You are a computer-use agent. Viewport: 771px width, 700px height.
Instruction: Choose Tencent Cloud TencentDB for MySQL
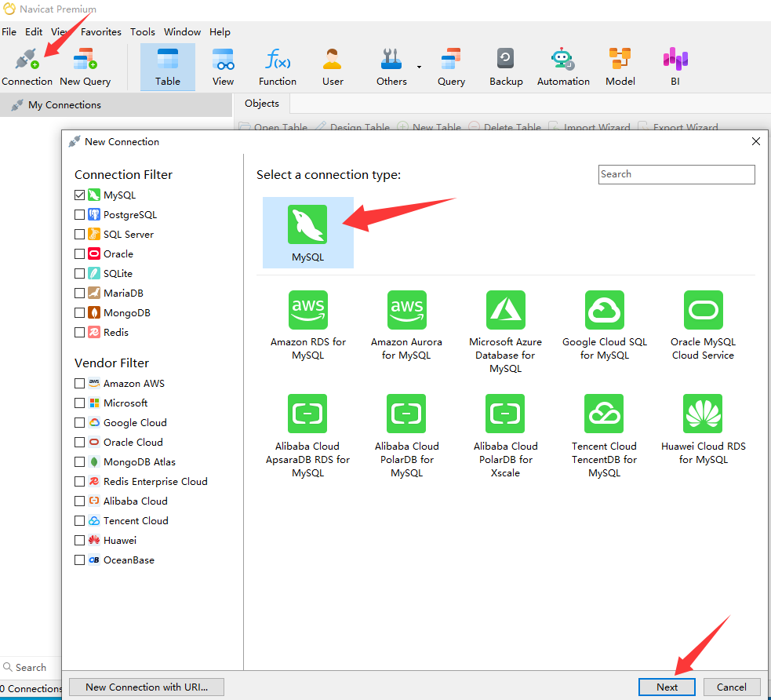604,436
